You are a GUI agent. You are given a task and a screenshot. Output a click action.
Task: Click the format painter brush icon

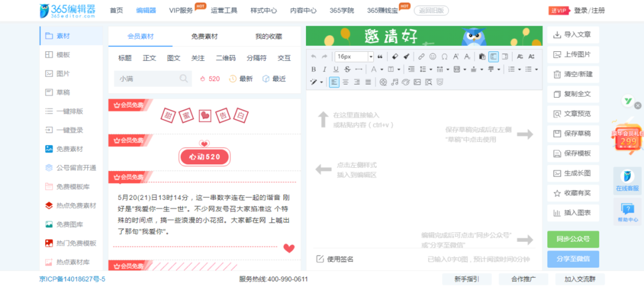406,57
